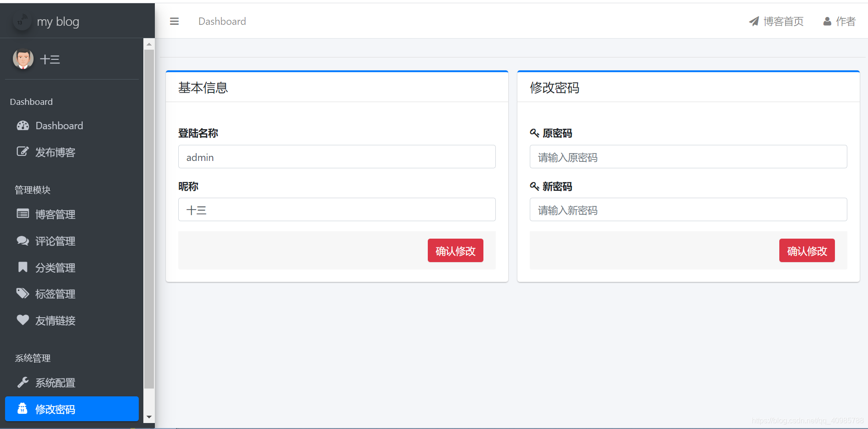This screenshot has height=429, width=868.
Task: Open the 标签管理 menu item
Action: pyautogui.click(x=72, y=294)
